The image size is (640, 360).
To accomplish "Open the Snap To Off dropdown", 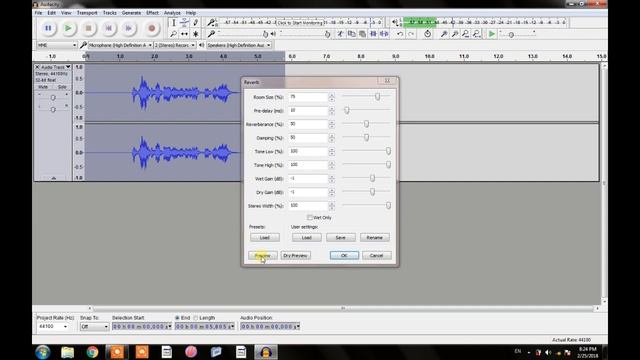I will (94, 327).
